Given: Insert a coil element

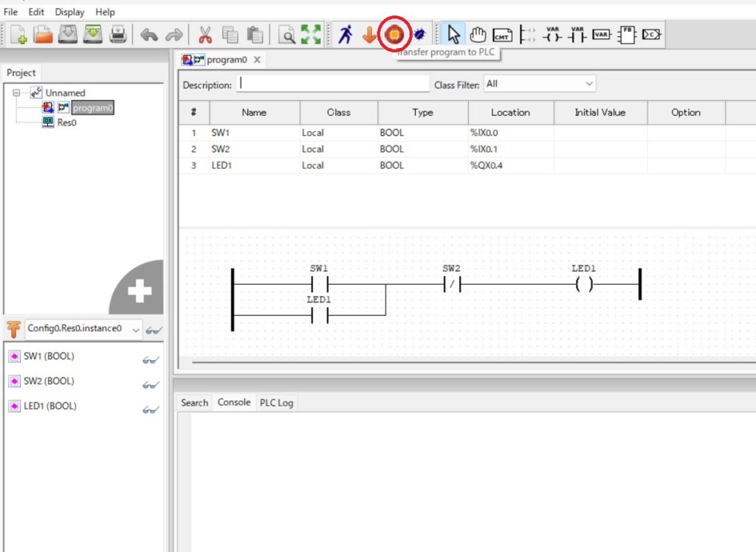Looking at the screenshot, I should (552, 34).
